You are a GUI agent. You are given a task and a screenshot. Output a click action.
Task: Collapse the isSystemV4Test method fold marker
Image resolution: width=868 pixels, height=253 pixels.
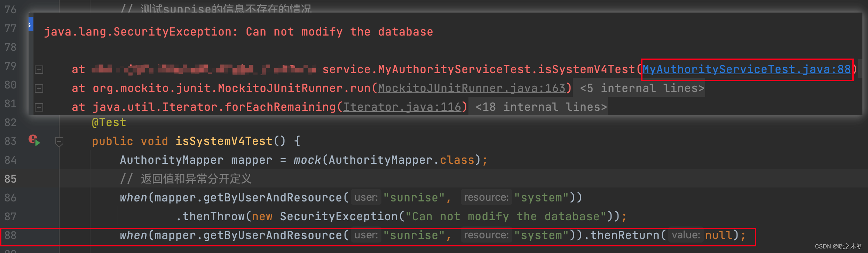pos(59,141)
